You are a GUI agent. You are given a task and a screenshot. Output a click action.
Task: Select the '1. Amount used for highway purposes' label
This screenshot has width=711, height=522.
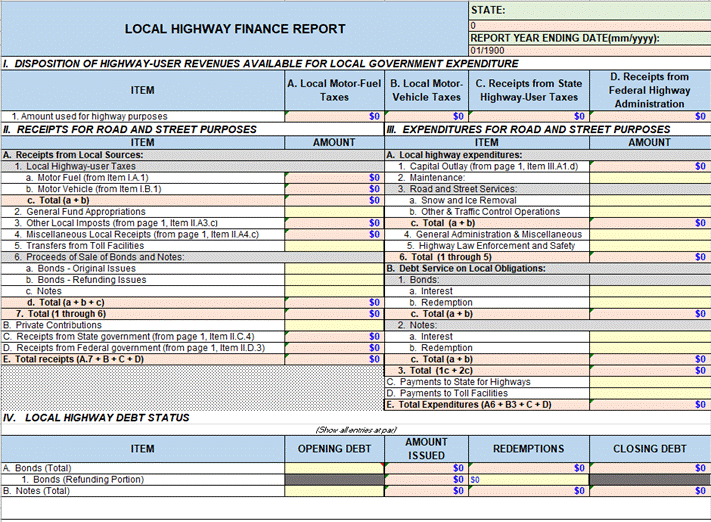pyautogui.click(x=89, y=117)
